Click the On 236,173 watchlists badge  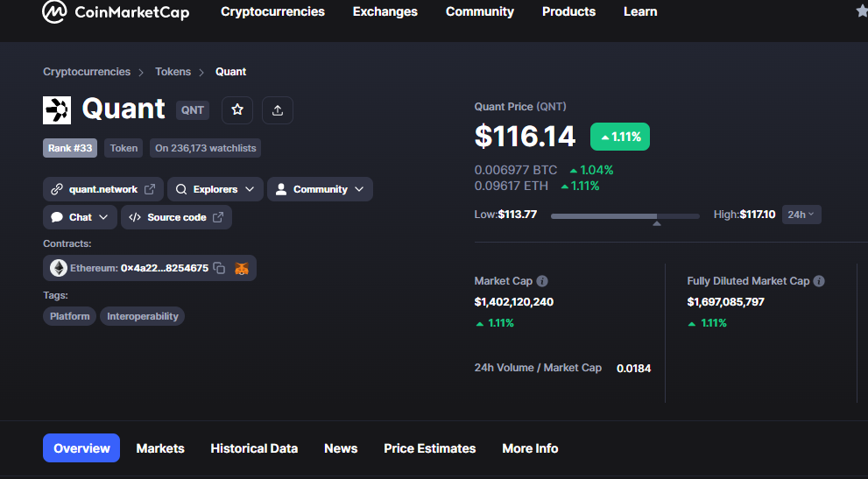tap(205, 148)
